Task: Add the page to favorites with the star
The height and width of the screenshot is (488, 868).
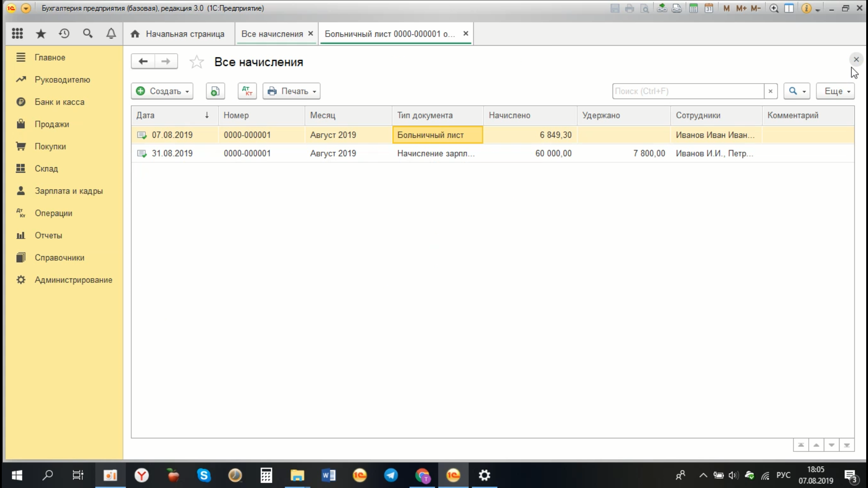Action: click(197, 62)
